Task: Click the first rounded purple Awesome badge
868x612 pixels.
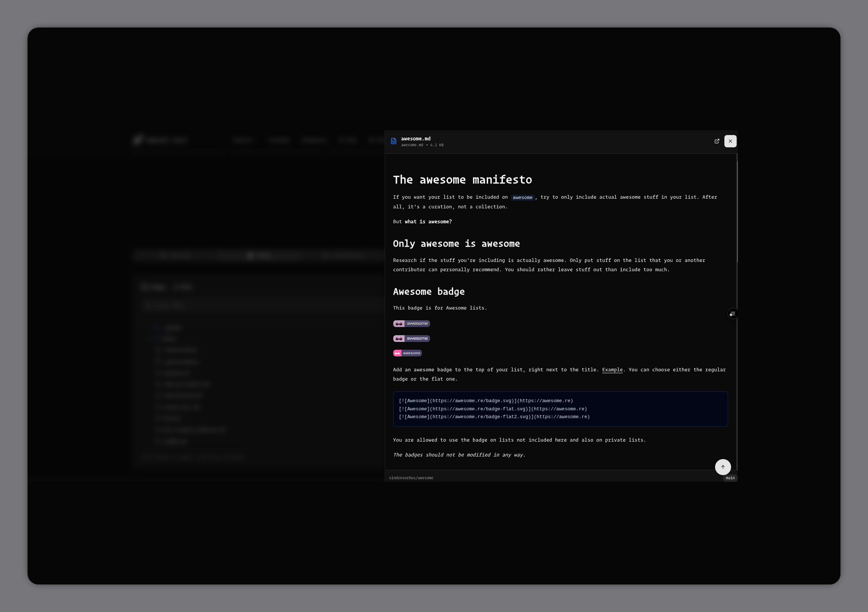Action: [411, 323]
